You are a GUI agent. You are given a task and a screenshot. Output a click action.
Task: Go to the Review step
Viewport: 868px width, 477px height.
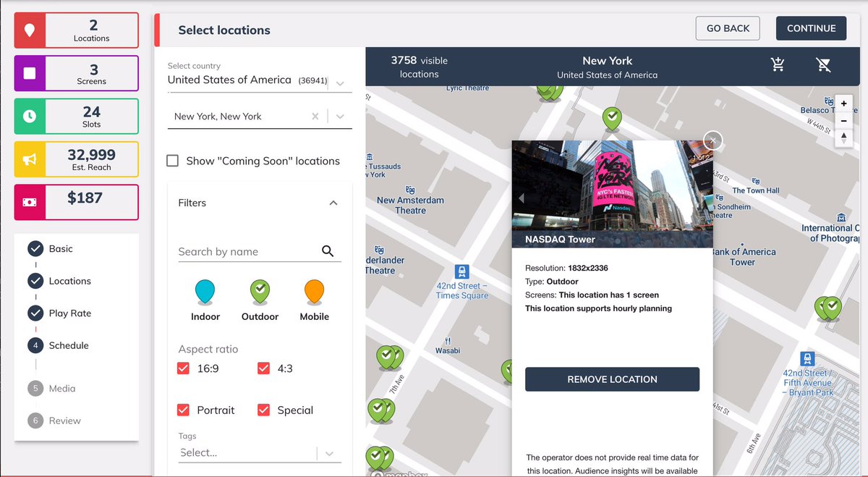tap(54, 421)
